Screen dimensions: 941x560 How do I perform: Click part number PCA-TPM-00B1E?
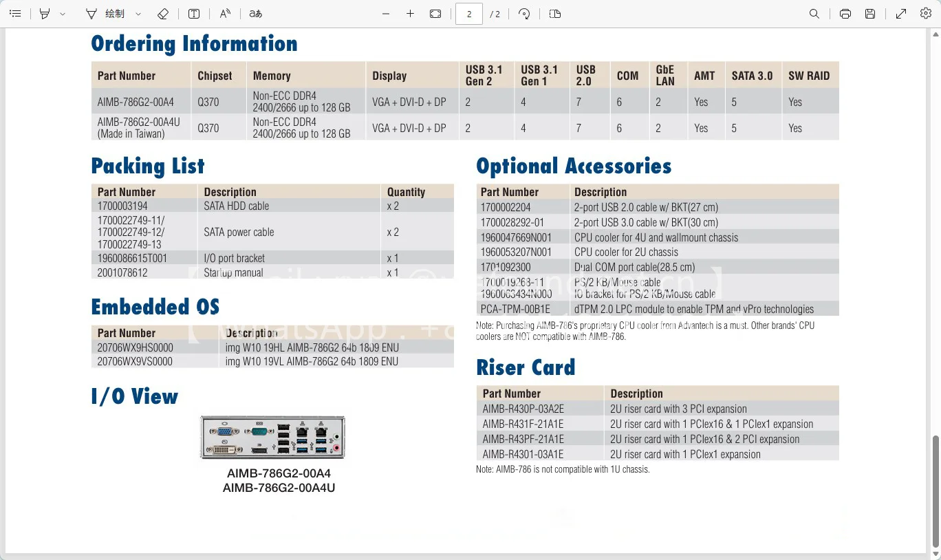pyautogui.click(x=515, y=309)
